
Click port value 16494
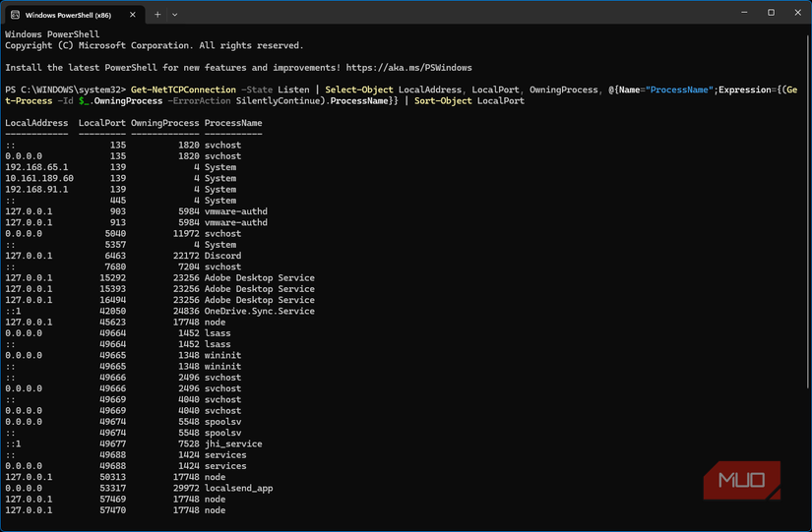[113, 300]
